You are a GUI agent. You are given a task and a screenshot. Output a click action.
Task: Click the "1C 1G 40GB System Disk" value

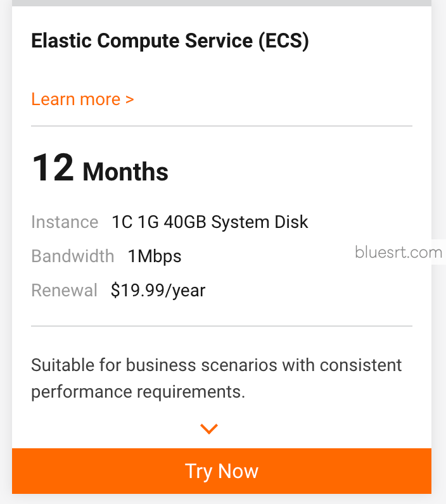tap(210, 222)
